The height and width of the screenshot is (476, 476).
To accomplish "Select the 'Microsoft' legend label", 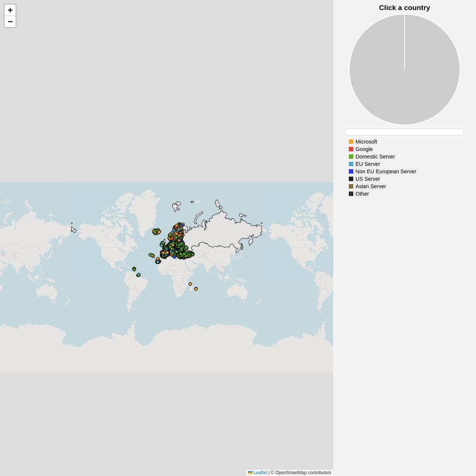I will 366,142.
